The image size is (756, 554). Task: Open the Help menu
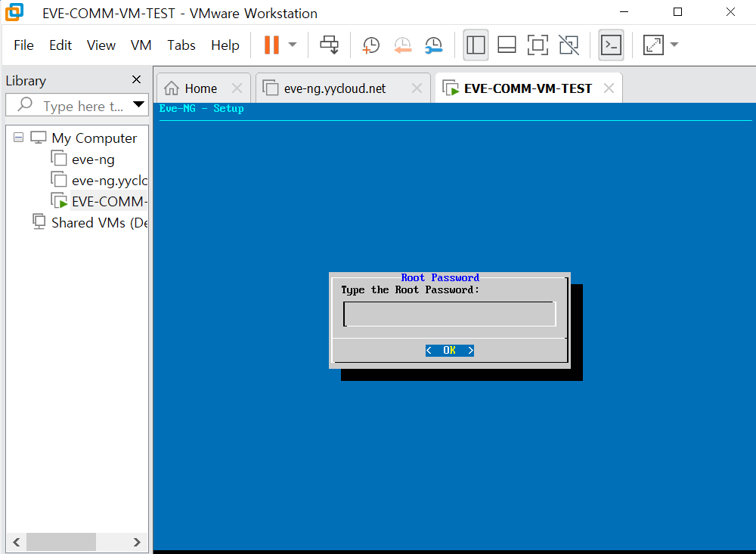coord(225,45)
